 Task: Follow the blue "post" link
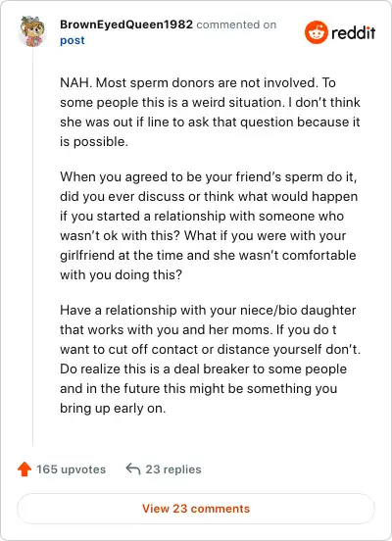coord(73,40)
